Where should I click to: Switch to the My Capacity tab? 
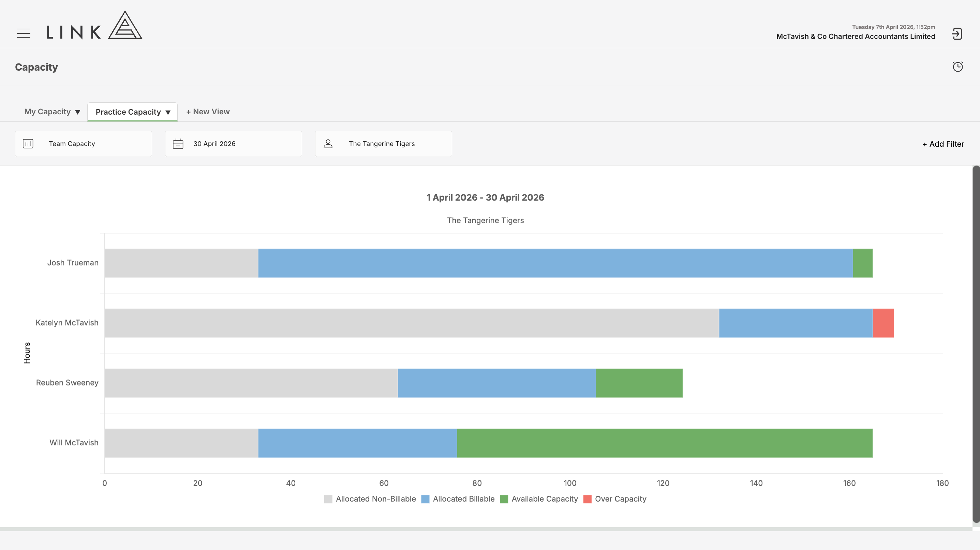click(47, 112)
